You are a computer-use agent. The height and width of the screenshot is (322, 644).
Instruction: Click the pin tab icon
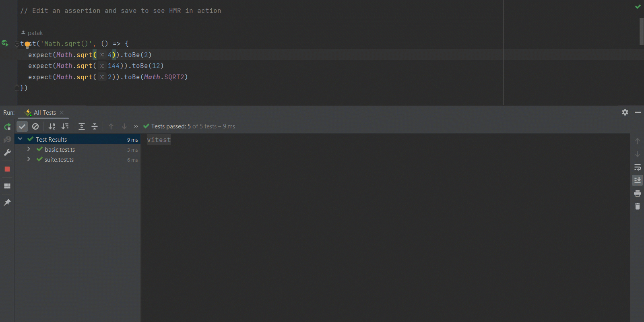coord(7,202)
